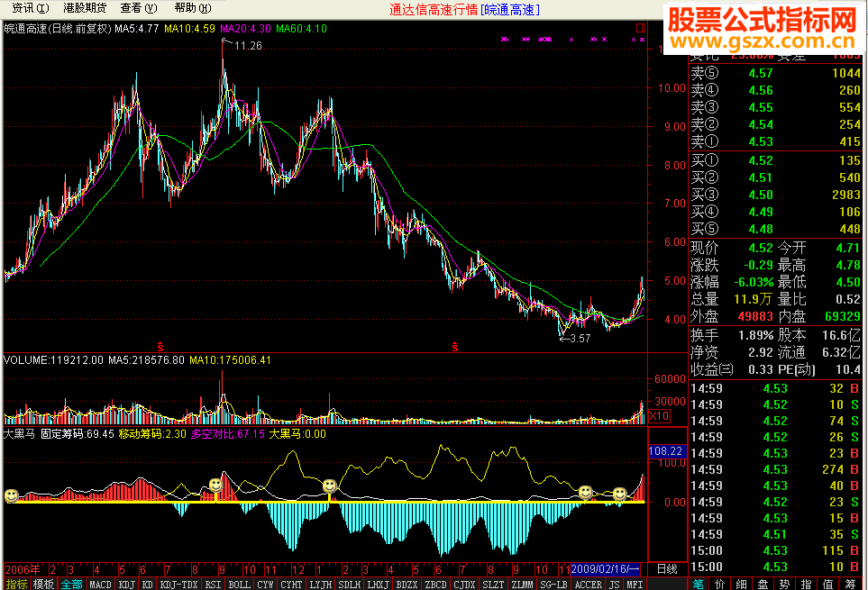This screenshot has height=590, width=868.
Task: Click the 买① price 4.52 row
Action: click(x=775, y=160)
